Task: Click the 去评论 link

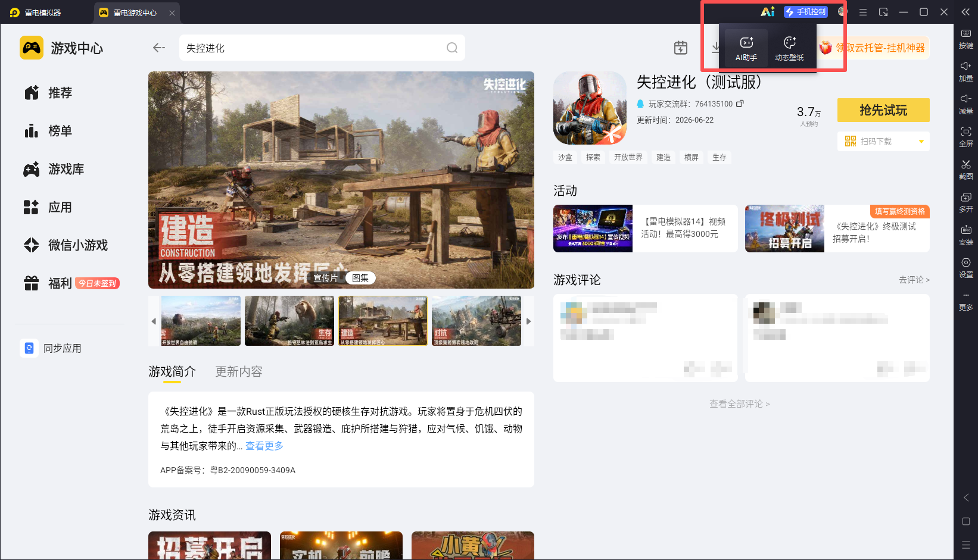Action: [x=914, y=280]
